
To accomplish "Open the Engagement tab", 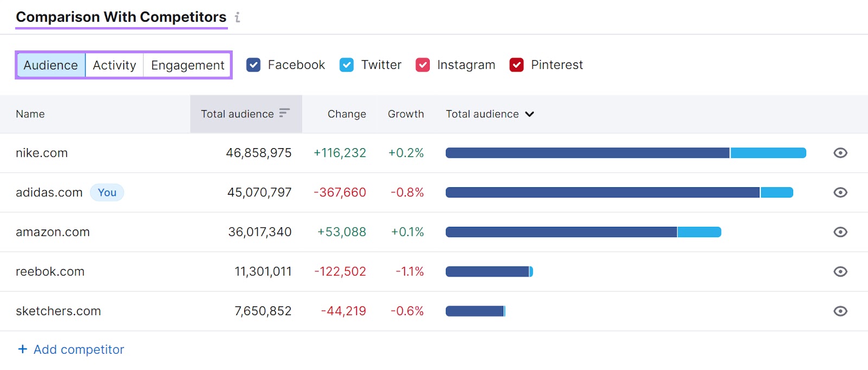I will pyautogui.click(x=188, y=65).
